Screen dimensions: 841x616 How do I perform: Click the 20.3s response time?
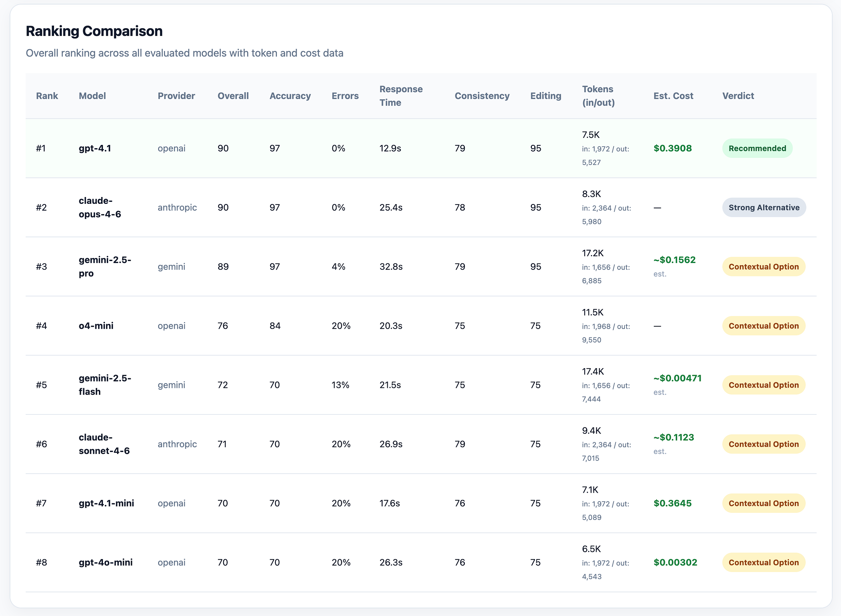click(x=391, y=326)
